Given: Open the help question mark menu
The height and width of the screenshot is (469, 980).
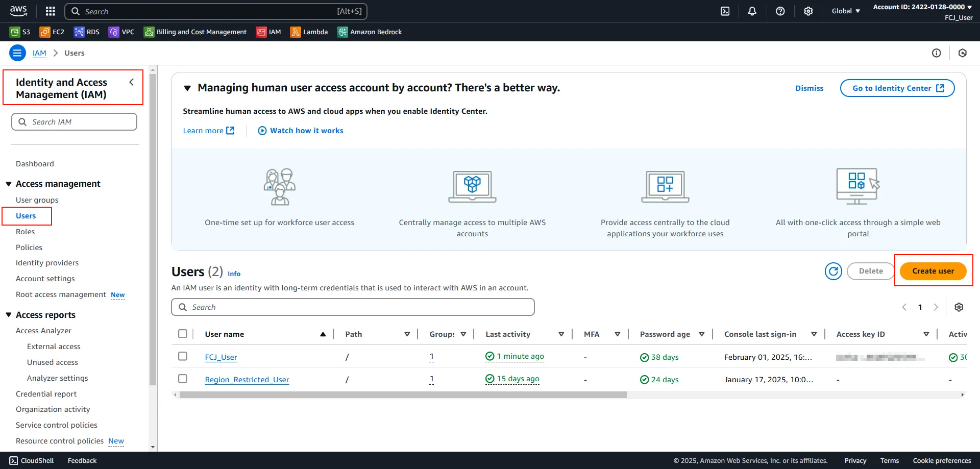Looking at the screenshot, I should pyautogui.click(x=780, y=11).
